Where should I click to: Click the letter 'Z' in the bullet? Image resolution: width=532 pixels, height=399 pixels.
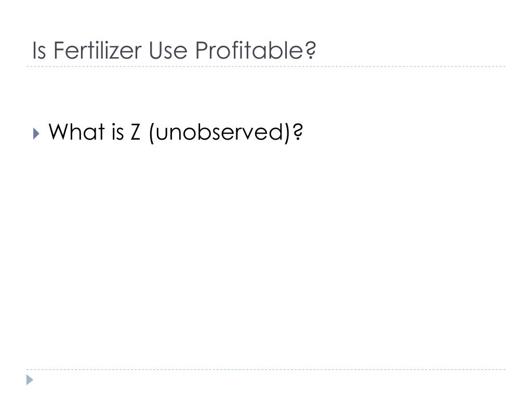coord(136,131)
